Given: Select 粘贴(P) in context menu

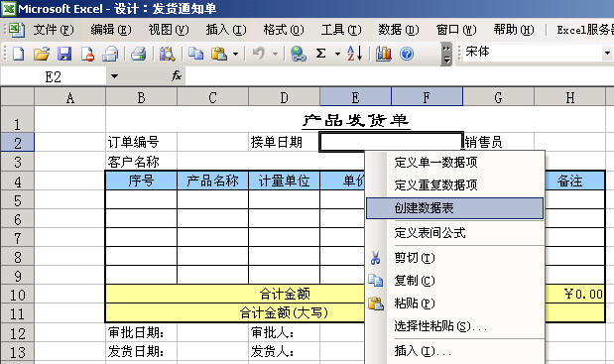Looking at the screenshot, I should click(454, 303).
